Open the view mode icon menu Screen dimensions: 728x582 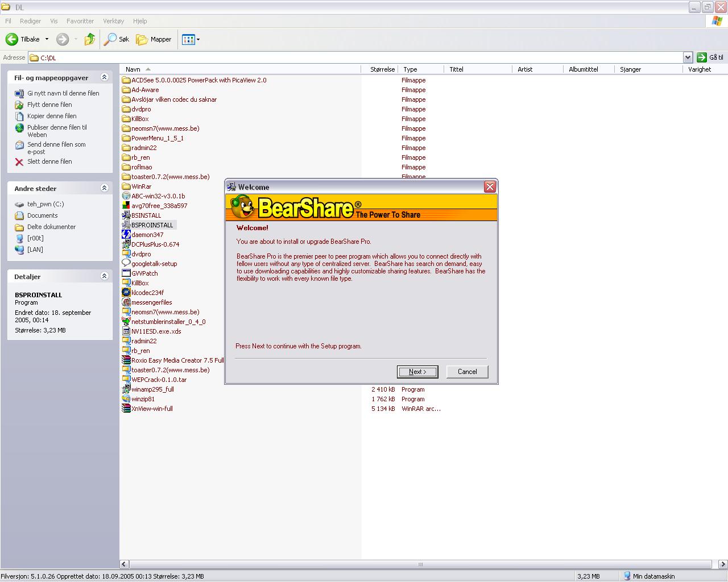point(191,39)
